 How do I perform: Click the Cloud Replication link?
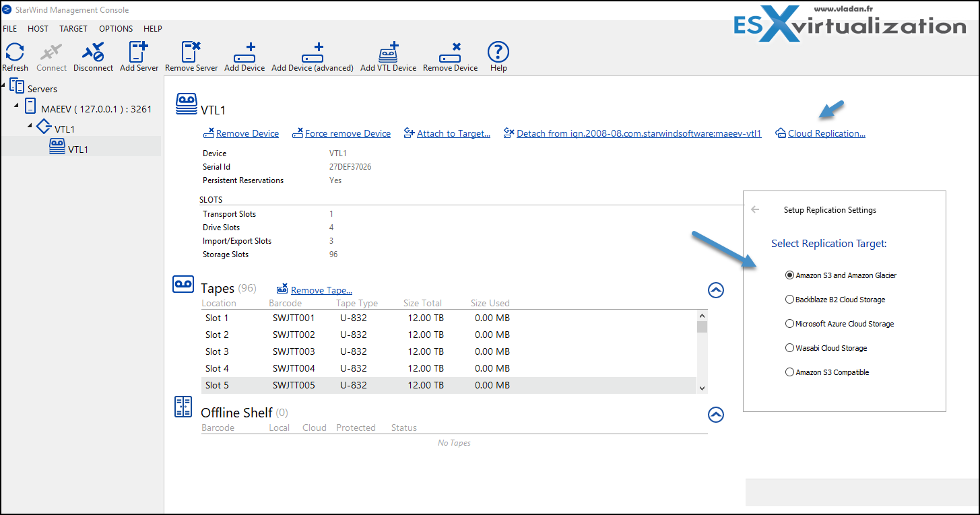tap(826, 133)
